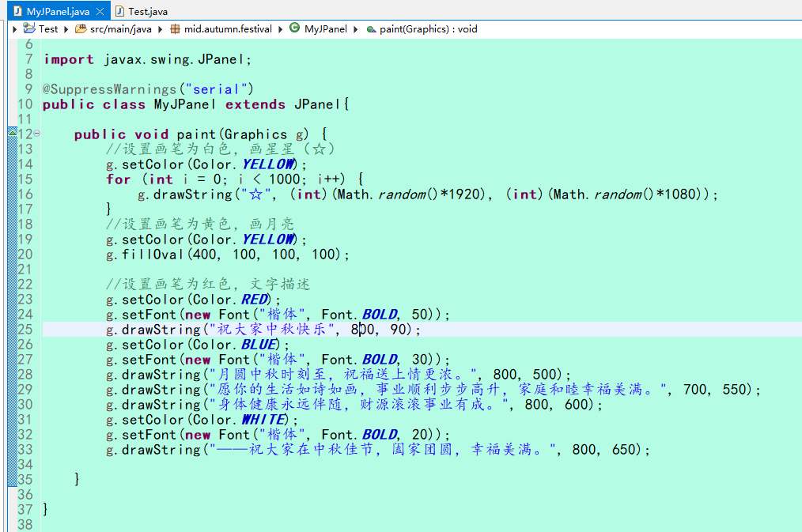
Task: Select the Test project breadcrumb
Action: pyautogui.click(x=48, y=29)
